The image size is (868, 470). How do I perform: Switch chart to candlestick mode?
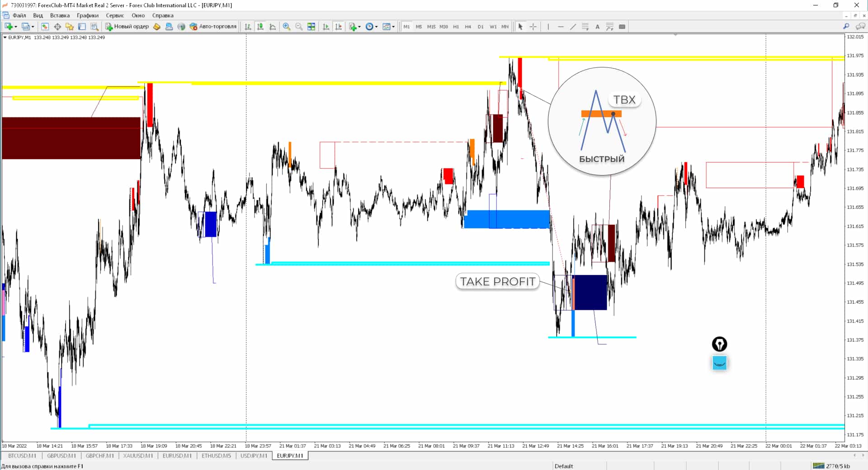click(260, 27)
